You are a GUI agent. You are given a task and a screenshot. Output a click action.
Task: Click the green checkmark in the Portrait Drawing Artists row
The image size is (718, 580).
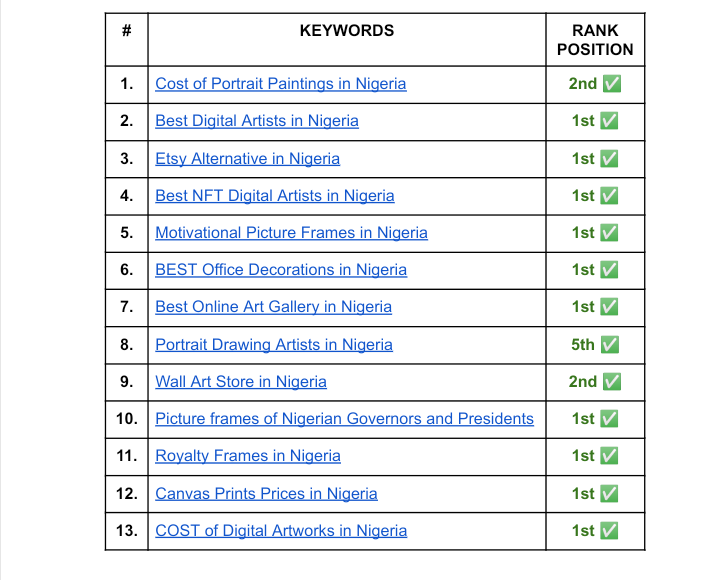[x=610, y=345]
